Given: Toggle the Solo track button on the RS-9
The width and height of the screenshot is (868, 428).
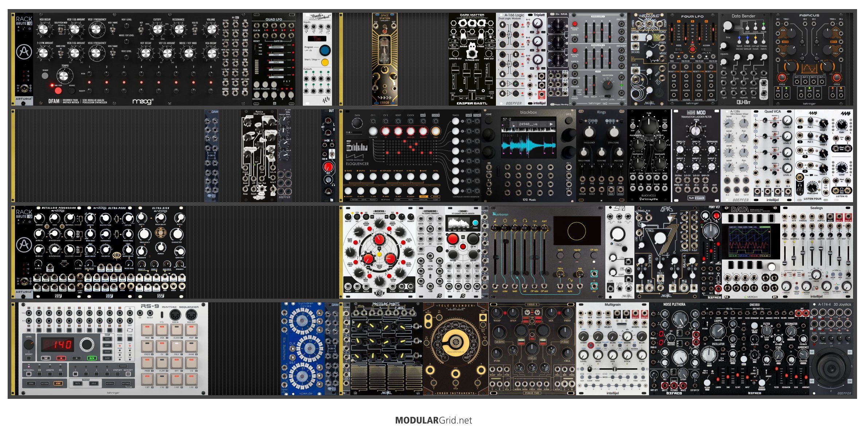Looking at the screenshot, I should click(x=94, y=383).
